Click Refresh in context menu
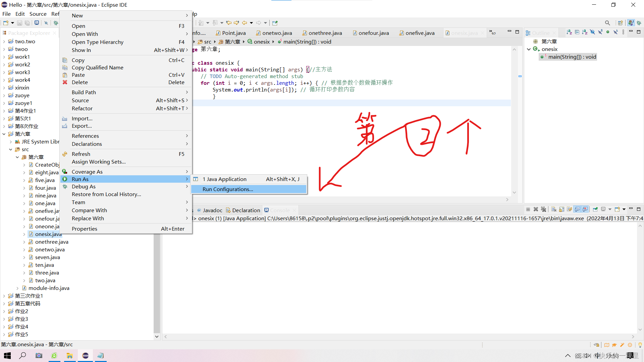Viewport: 644px width, 362px height. click(x=125, y=154)
